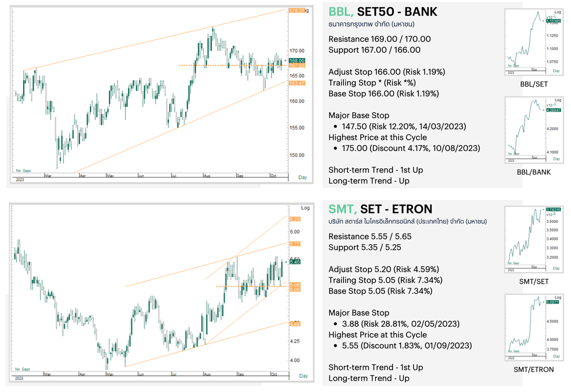
Task: Click the 4.25 axis label on SMT chart
Action: coord(295,341)
